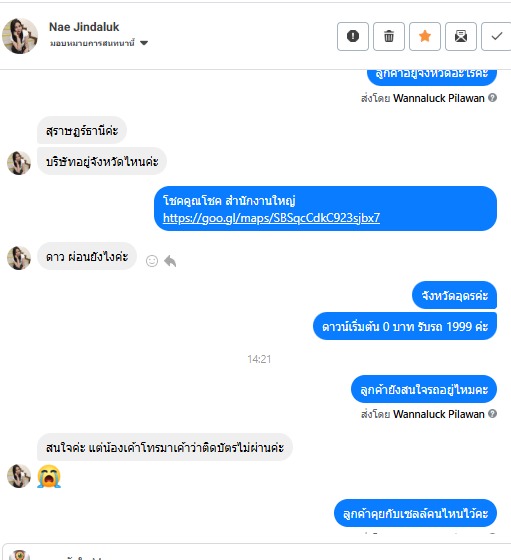Open help icon beside lower Wannaluck Pilawan label
This screenshot has width=511, height=560.
pyautogui.click(x=492, y=414)
